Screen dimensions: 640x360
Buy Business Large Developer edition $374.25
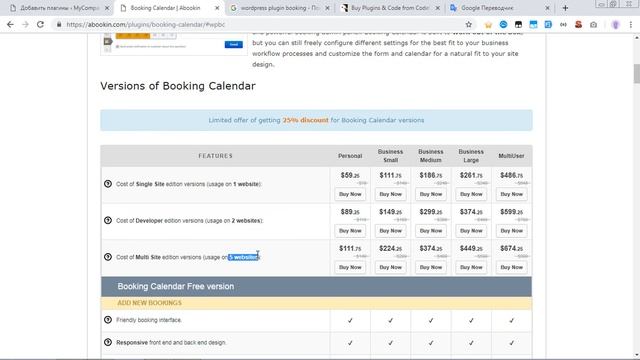[471, 231]
